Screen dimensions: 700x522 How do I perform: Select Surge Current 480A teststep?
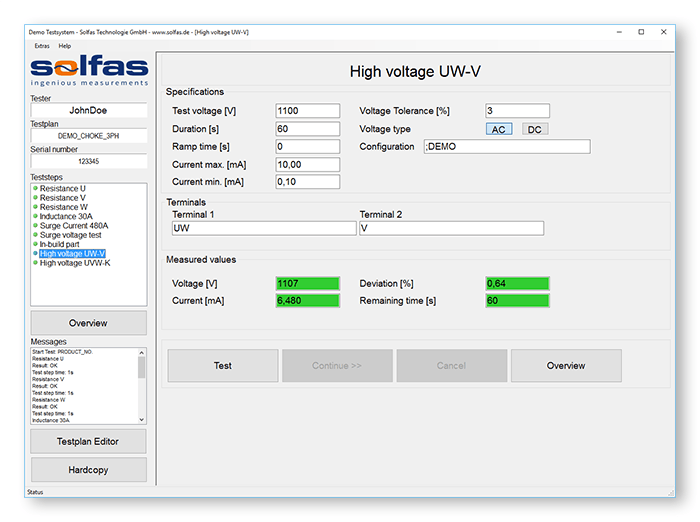74,226
